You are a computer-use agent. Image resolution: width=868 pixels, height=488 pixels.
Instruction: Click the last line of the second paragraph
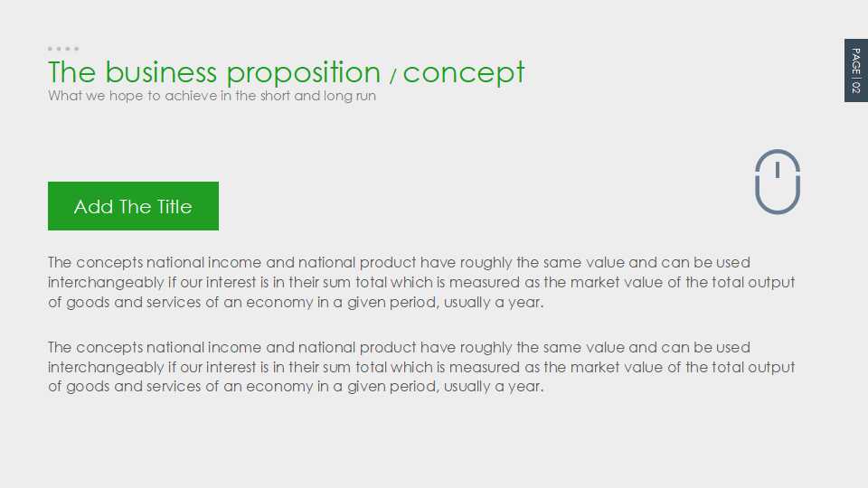tap(296, 388)
